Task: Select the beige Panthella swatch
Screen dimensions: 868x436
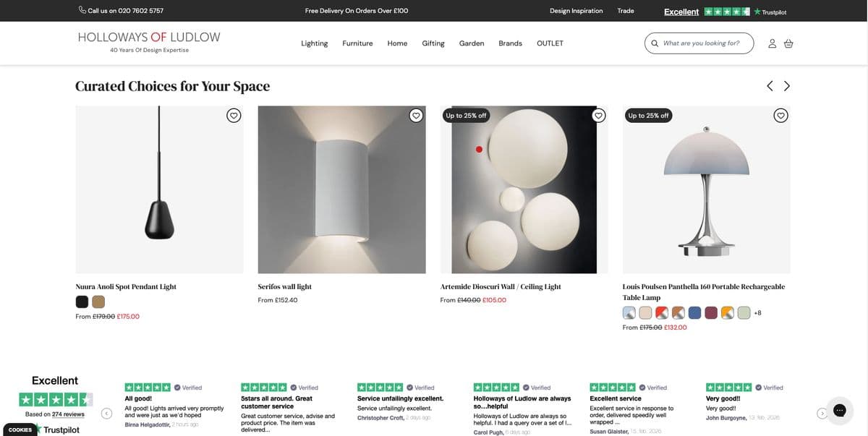Action: (645, 312)
